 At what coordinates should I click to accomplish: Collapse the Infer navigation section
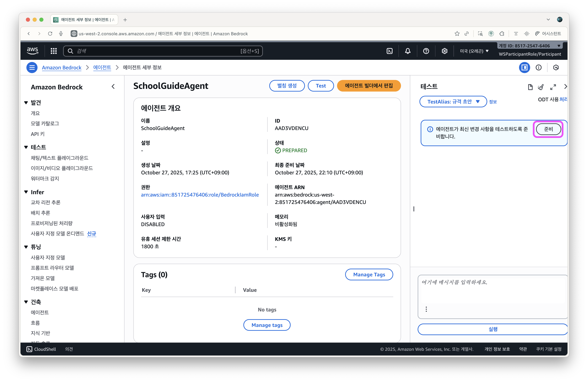tap(26, 192)
